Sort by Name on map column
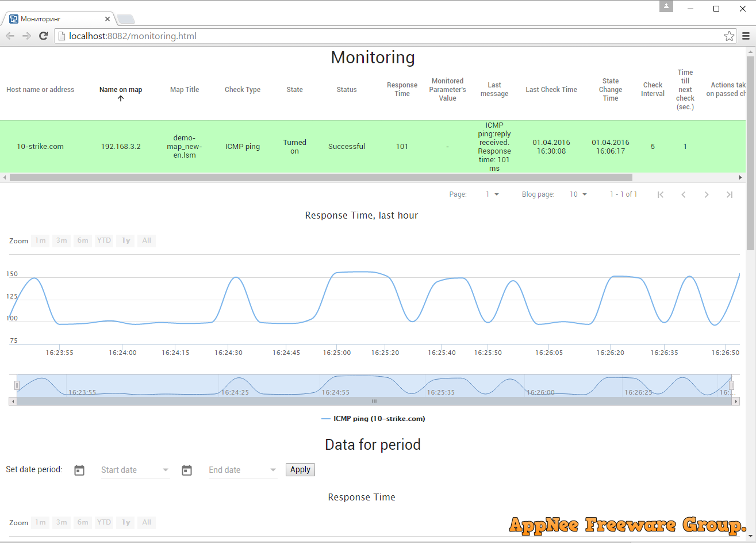Image resolution: width=756 pixels, height=543 pixels. (121, 90)
